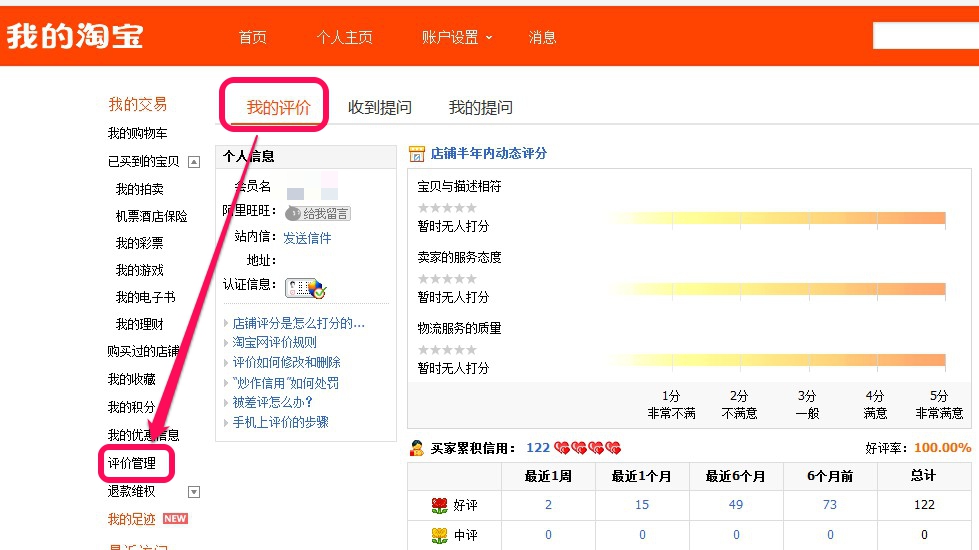Open 评价如何修改和删除 link
The image size is (979, 550).
287,362
